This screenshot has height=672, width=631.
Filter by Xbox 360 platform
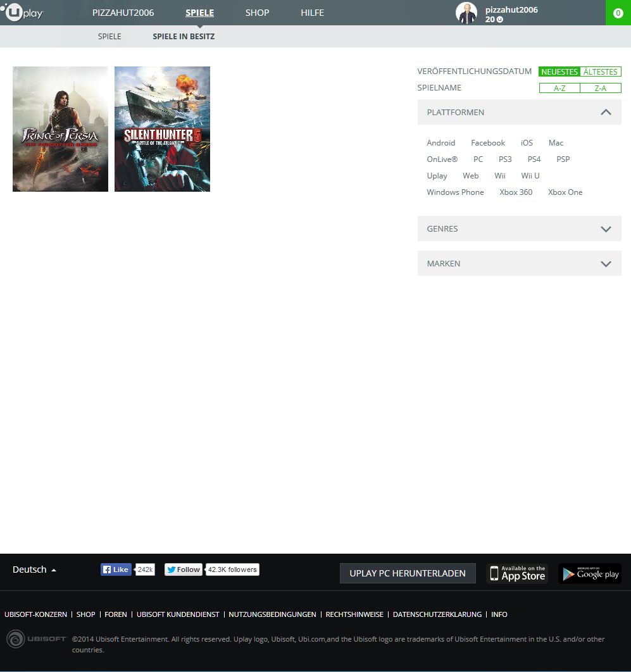pyautogui.click(x=516, y=192)
